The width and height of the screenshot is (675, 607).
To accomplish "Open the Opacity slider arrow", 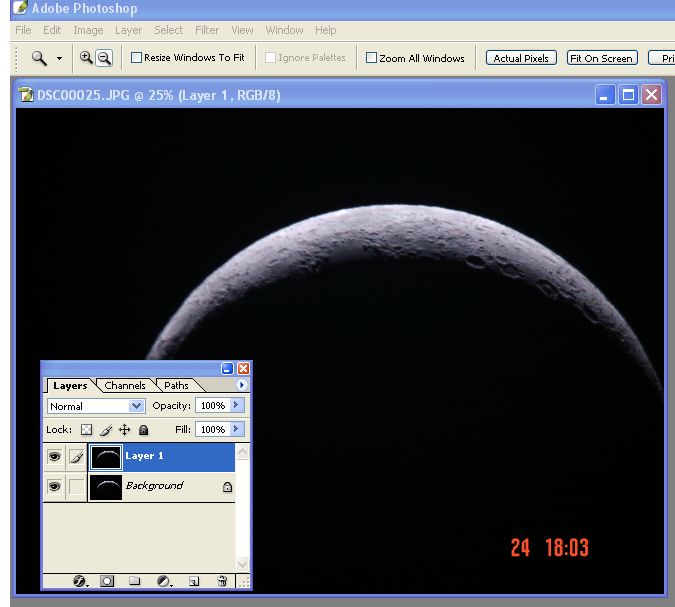I will tap(236, 405).
